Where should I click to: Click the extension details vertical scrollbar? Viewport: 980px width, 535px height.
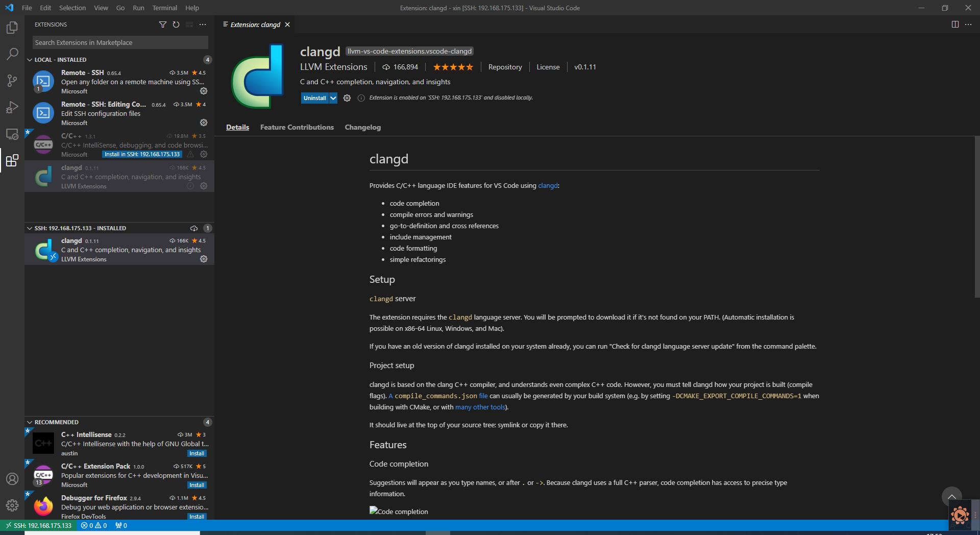(x=977, y=217)
